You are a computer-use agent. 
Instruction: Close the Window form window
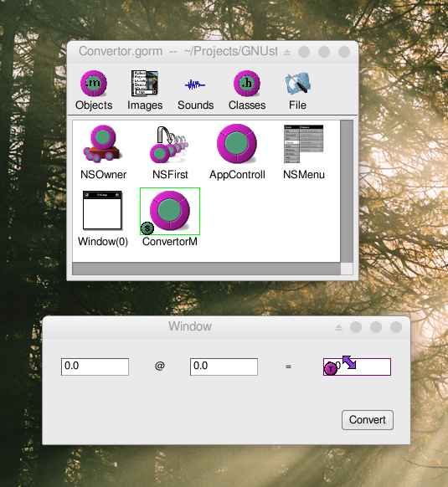[x=396, y=327]
